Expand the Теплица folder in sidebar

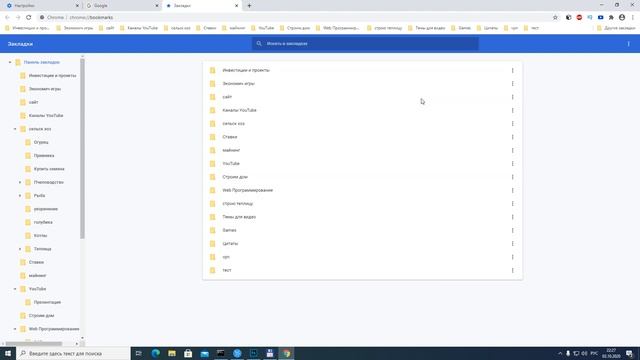pyautogui.click(x=20, y=249)
